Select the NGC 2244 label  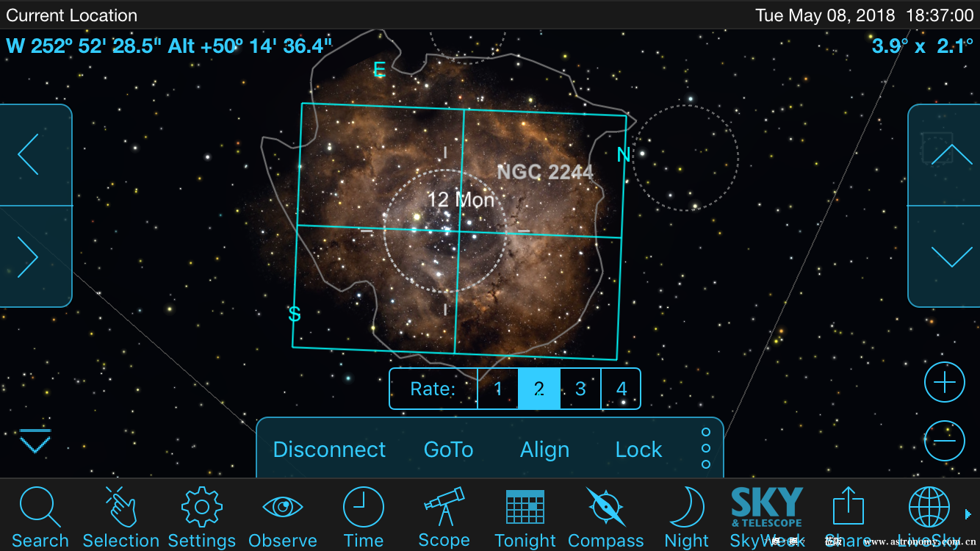[545, 172]
